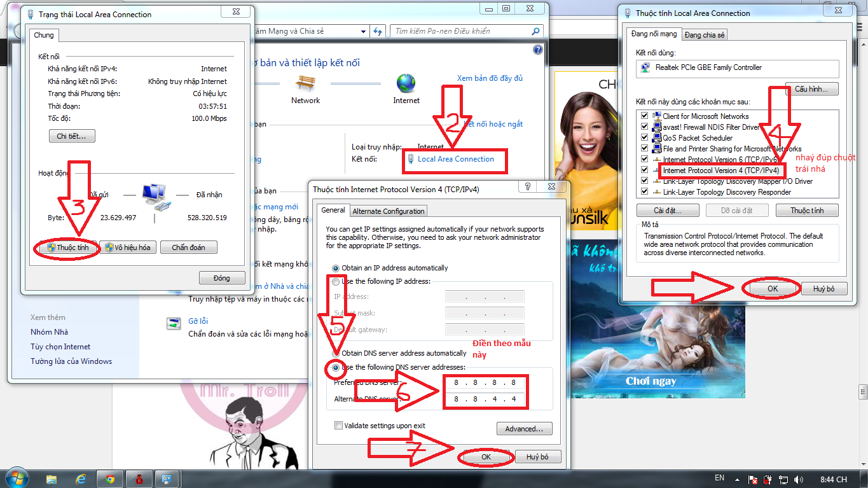
Task: Switch to Đang chia sẻ tab
Action: [x=705, y=35]
